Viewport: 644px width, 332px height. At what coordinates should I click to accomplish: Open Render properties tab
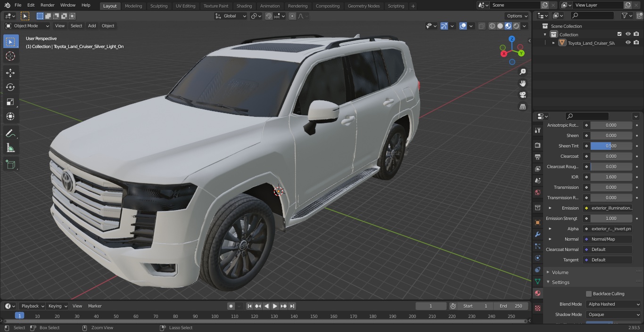[537, 145]
